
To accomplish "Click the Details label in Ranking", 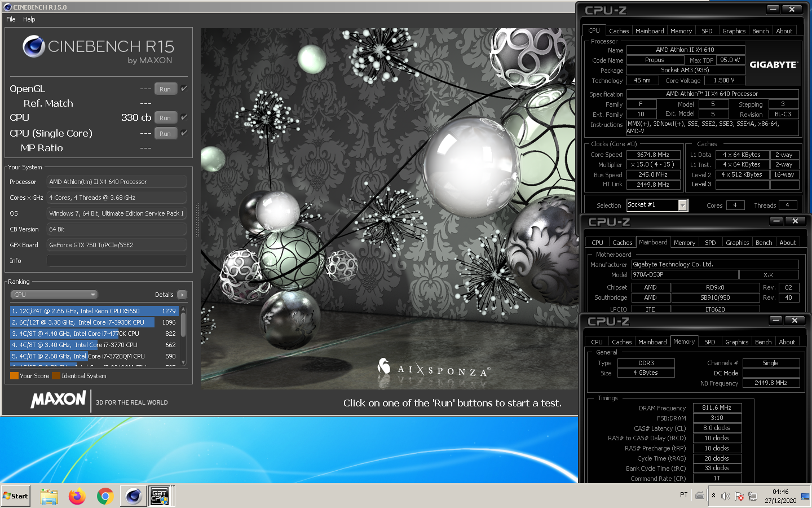I will [164, 295].
